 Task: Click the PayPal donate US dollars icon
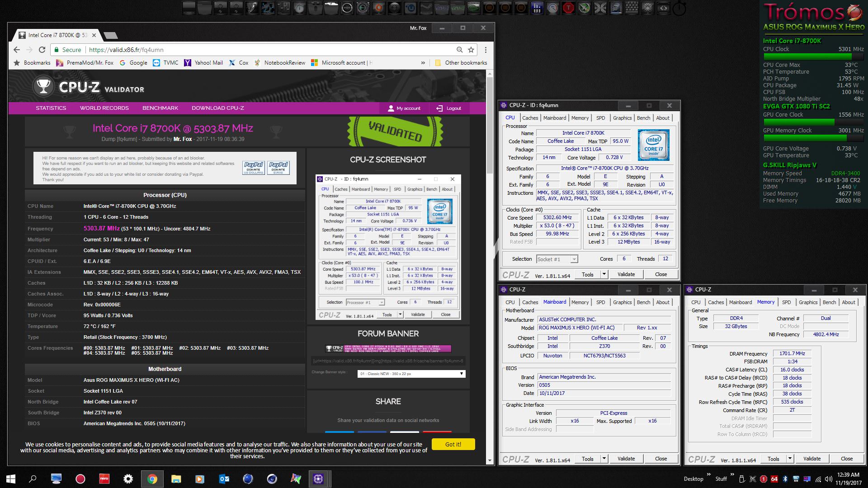[253, 168]
